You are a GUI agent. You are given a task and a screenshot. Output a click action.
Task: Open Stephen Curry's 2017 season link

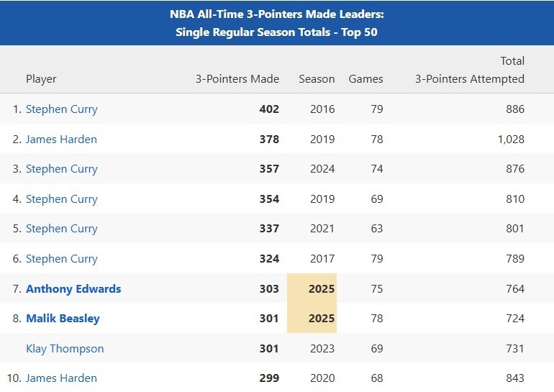coord(61,259)
